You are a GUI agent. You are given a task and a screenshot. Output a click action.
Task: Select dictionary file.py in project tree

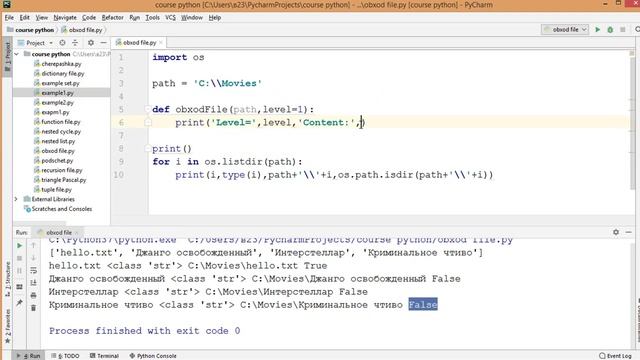tap(63, 73)
